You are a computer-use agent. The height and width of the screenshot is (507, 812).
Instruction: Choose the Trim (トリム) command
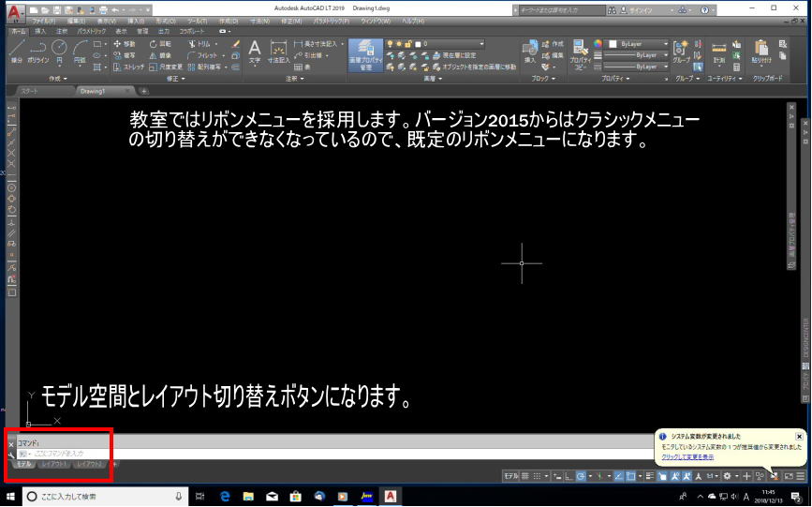[199, 44]
